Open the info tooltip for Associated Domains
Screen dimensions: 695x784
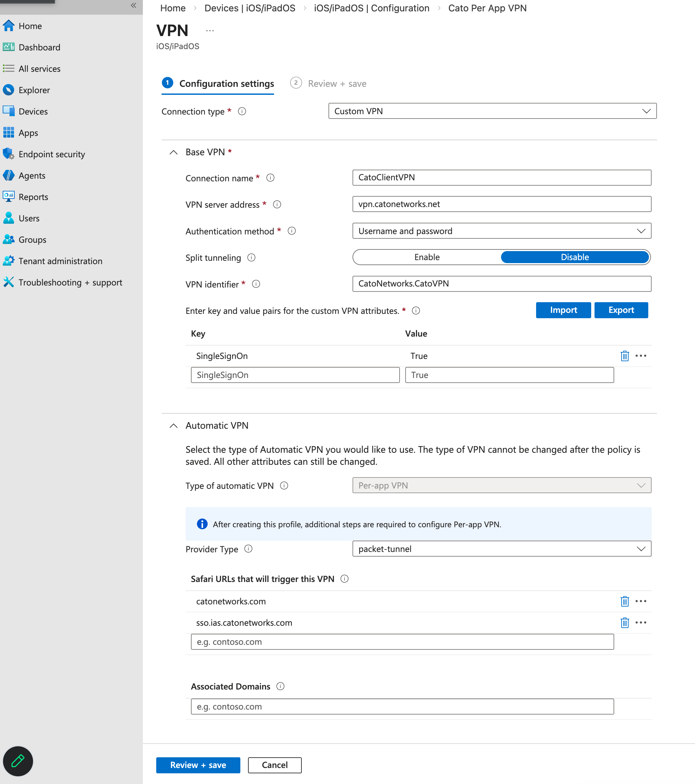(x=280, y=686)
